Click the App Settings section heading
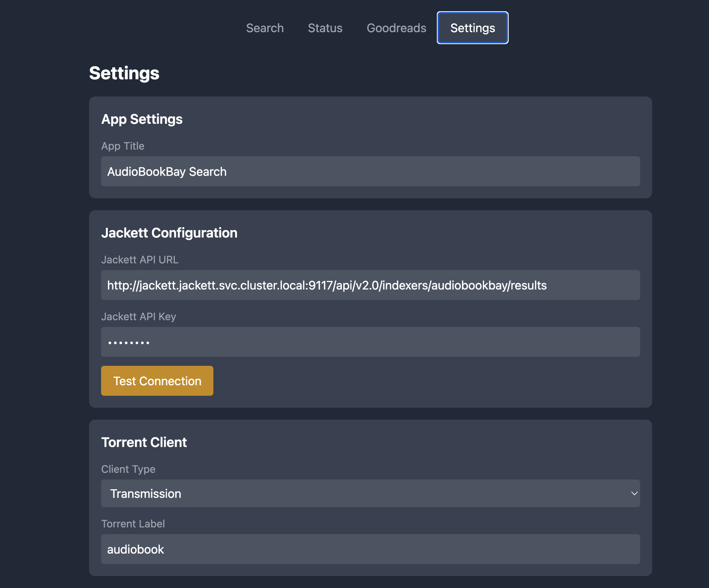 (x=142, y=119)
